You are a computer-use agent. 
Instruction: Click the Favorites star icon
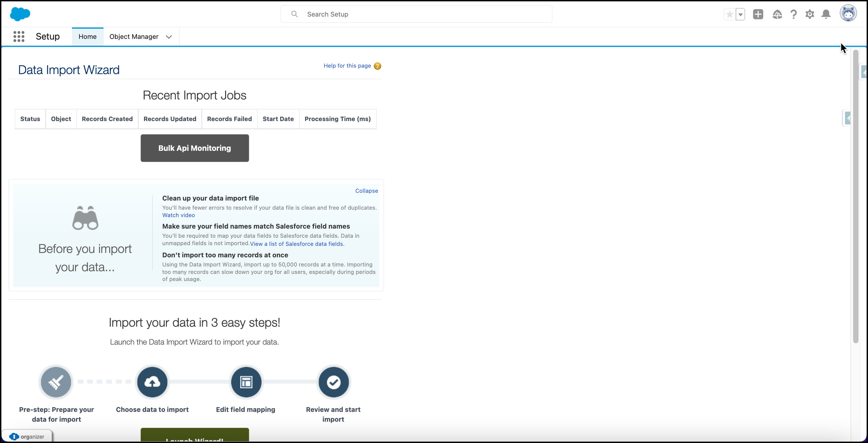tap(729, 15)
